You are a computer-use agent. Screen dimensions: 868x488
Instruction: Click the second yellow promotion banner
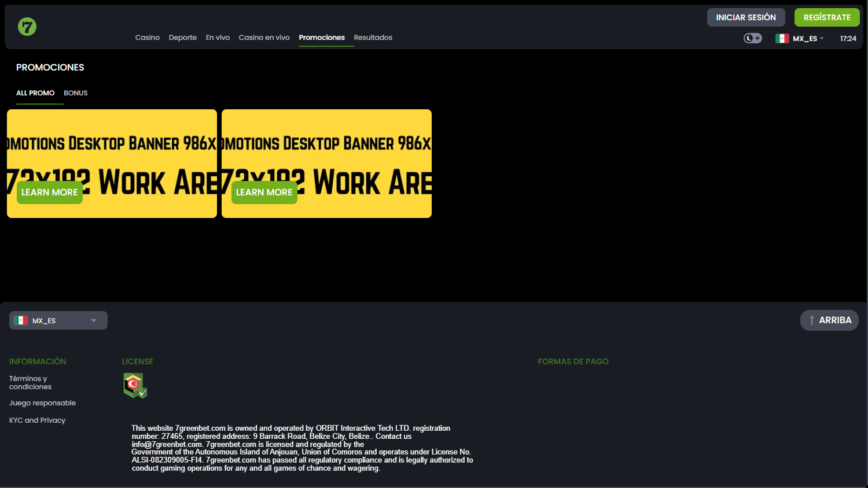[326, 163]
